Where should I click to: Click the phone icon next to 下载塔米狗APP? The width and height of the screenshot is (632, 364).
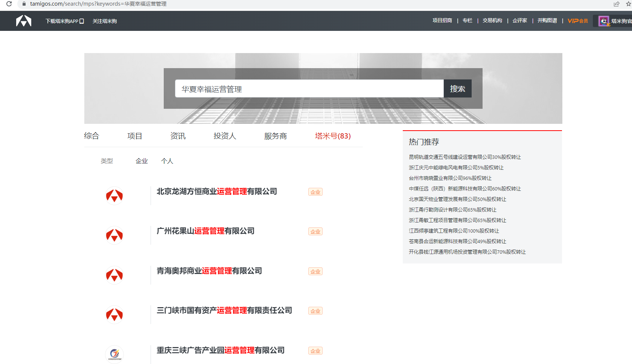[x=82, y=21]
